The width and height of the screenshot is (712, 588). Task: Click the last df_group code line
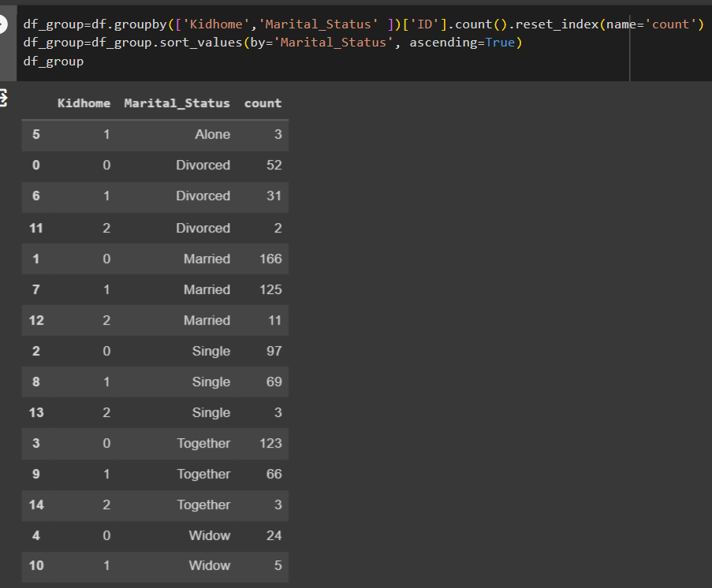point(53,61)
